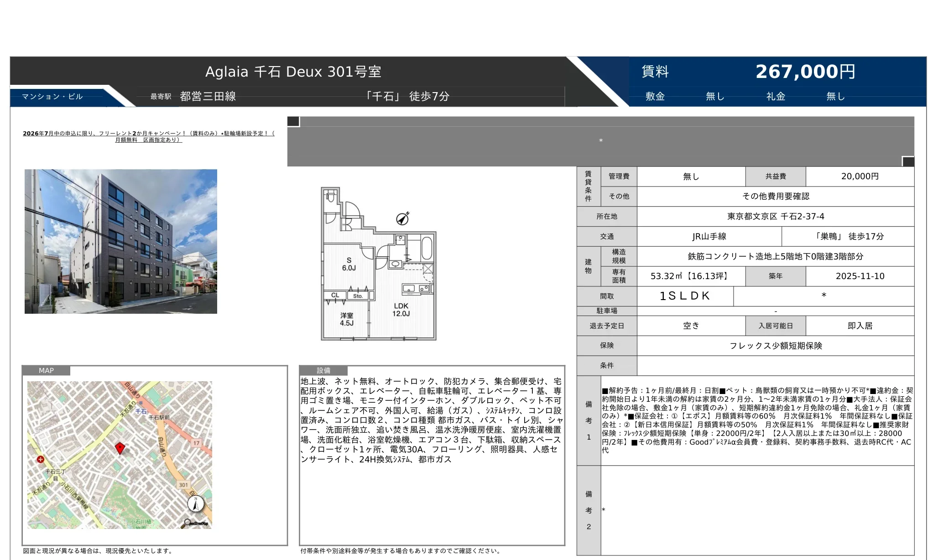Click the 管理費 label cell
This screenshot has width=938, height=560.
tap(619, 176)
